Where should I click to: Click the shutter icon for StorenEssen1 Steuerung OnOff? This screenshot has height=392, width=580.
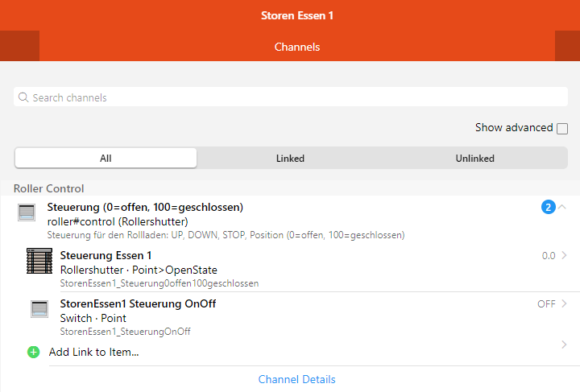click(x=39, y=309)
